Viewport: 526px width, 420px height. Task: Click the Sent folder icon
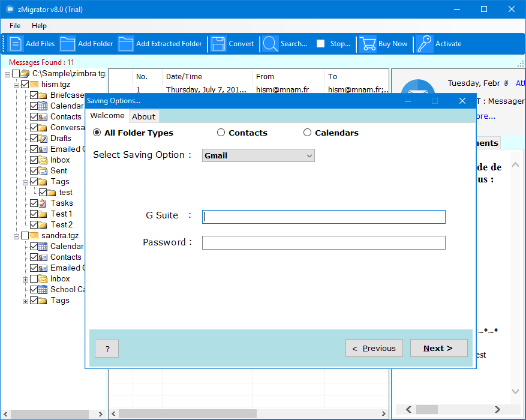[x=43, y=171]
